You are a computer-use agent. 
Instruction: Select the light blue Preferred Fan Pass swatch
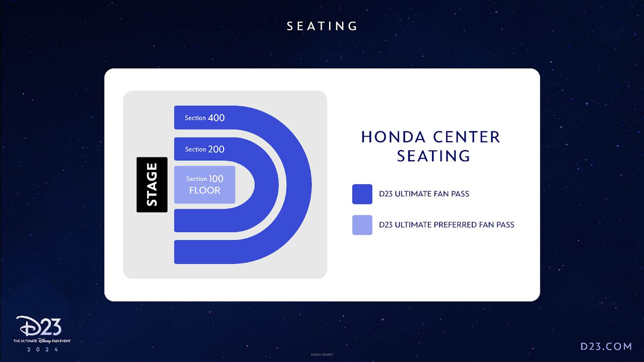pos(362,225)
